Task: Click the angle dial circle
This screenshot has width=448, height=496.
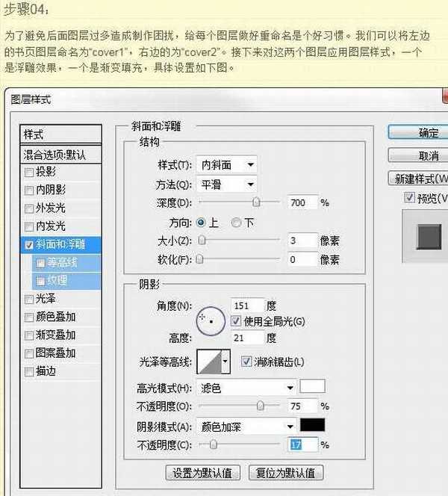Action: 211,320
